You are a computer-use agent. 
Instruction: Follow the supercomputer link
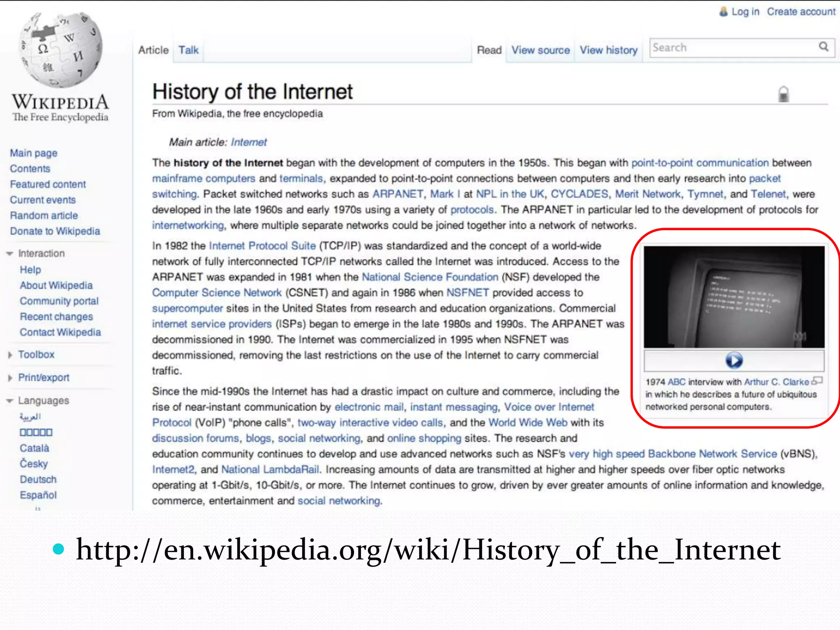pos(187,308)
